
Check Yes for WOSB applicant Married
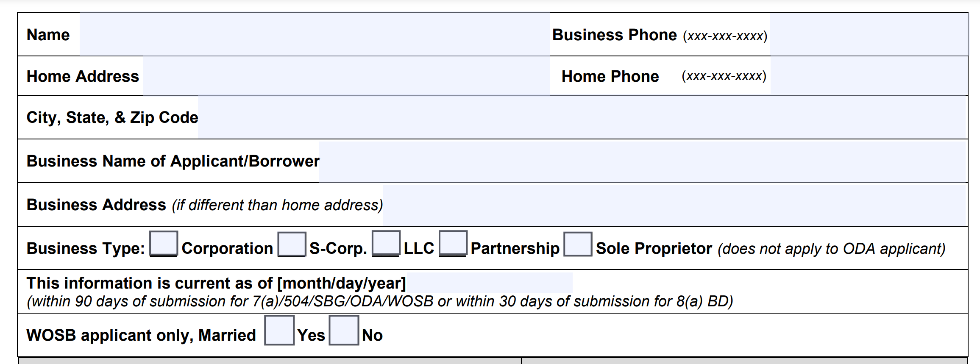coord(279,331)
